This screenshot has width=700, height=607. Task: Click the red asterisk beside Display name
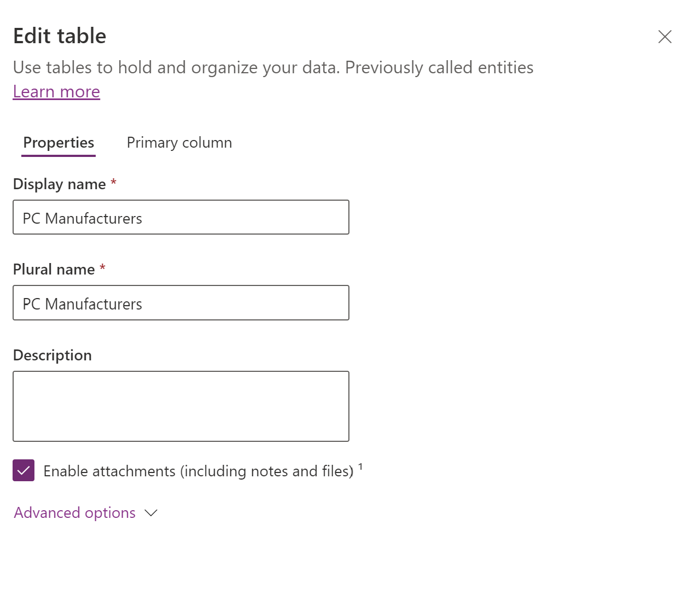click(113, 183)
